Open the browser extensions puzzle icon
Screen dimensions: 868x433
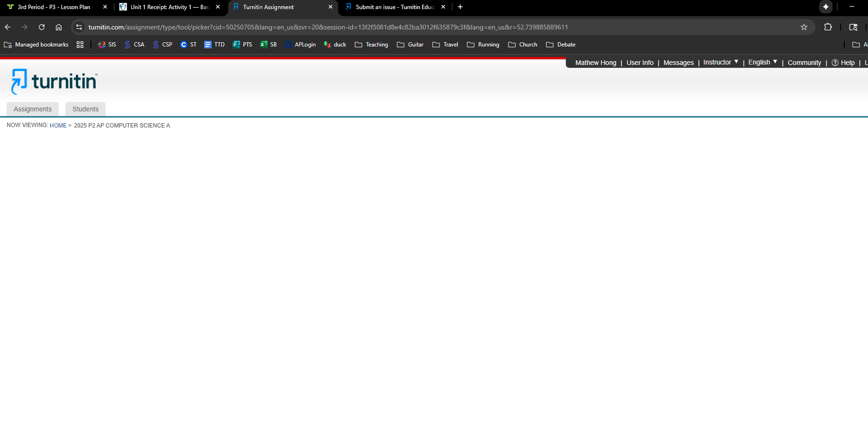[828, 27]
